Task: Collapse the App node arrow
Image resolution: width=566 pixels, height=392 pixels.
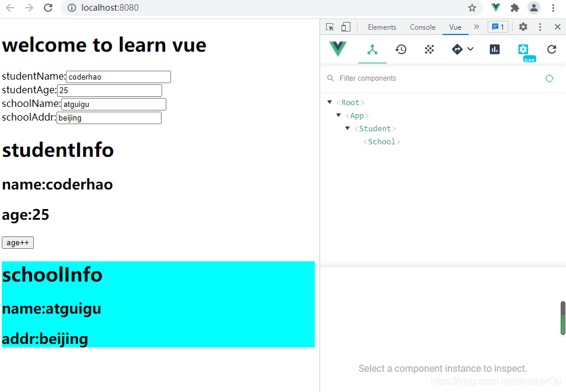Action: pos(339,115)
